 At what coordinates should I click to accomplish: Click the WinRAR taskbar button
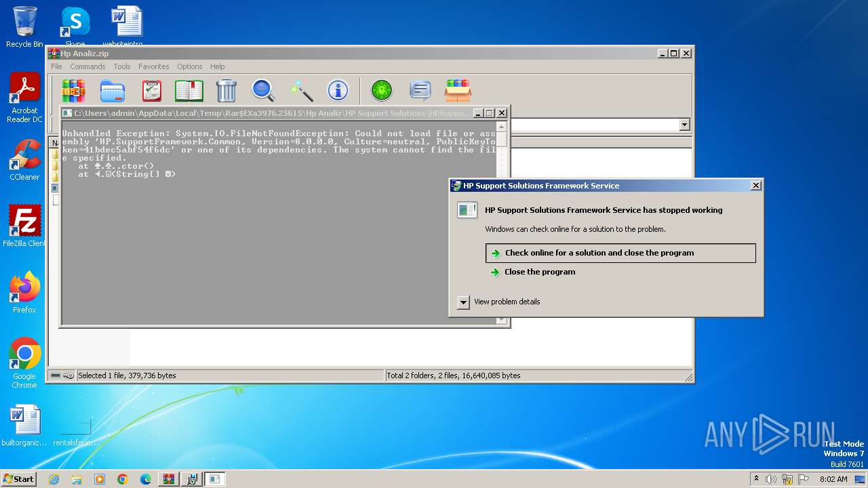click(169, 479)
